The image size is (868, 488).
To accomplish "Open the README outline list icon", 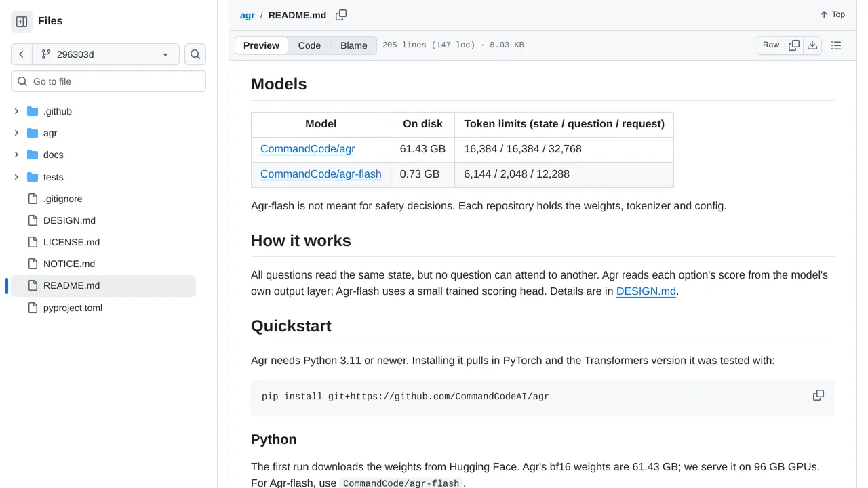I will coord(836,45).
